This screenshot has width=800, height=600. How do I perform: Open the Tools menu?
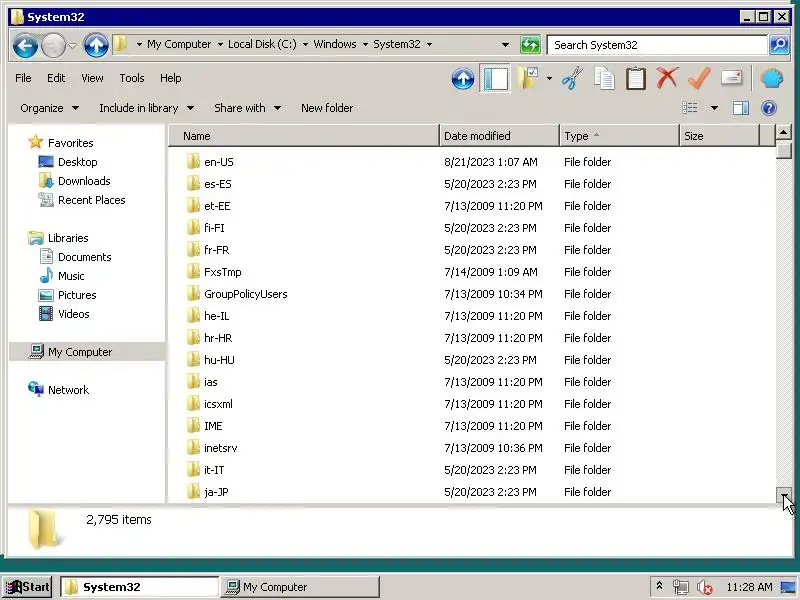click(x=132, y=78)
